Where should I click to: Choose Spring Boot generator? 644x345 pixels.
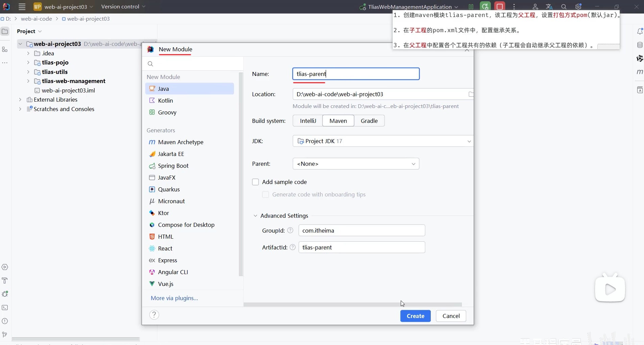pyautogui.click(x=190, y=166)
